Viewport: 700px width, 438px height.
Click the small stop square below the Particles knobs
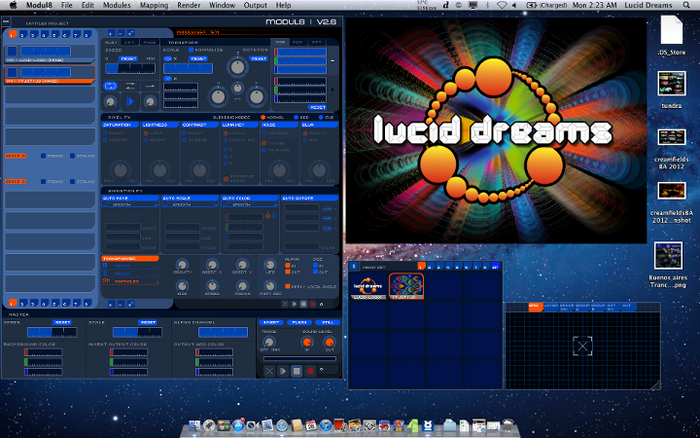[x=303, y=304]
